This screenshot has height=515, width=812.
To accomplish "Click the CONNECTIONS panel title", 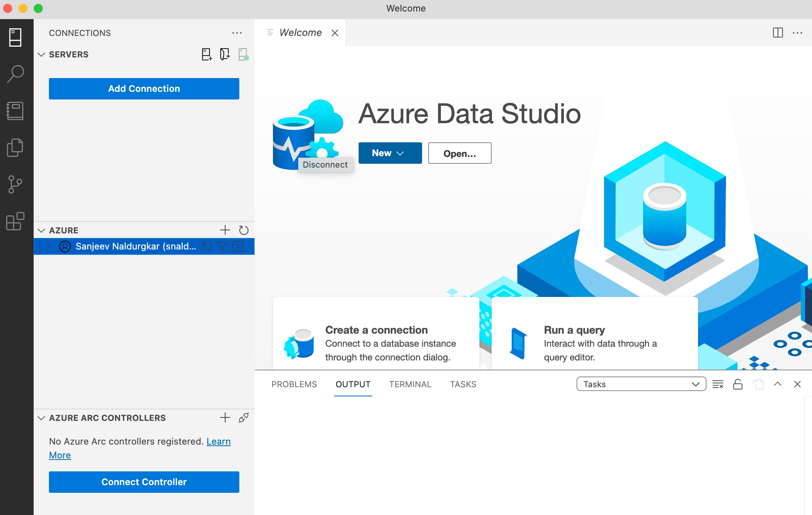I will tap(80, 33).
